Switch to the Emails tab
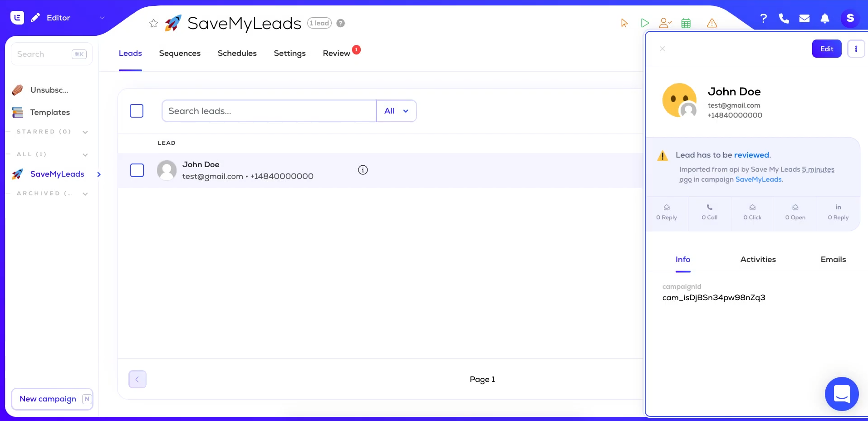 [833, 259]
